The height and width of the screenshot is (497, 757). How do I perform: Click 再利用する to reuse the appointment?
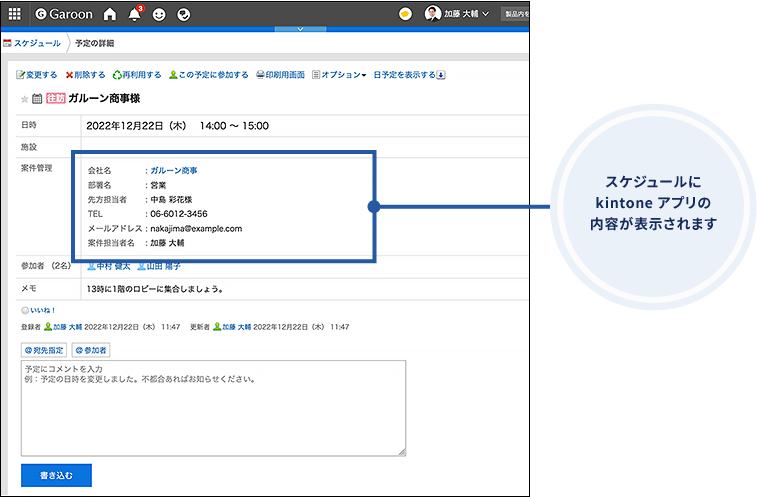137,75
